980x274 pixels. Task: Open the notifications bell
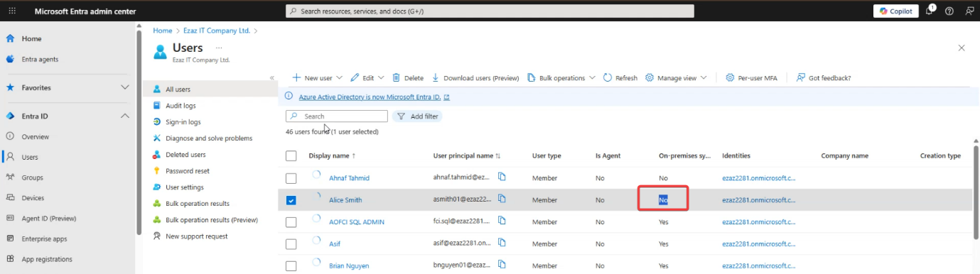click(x=930, y=11)
